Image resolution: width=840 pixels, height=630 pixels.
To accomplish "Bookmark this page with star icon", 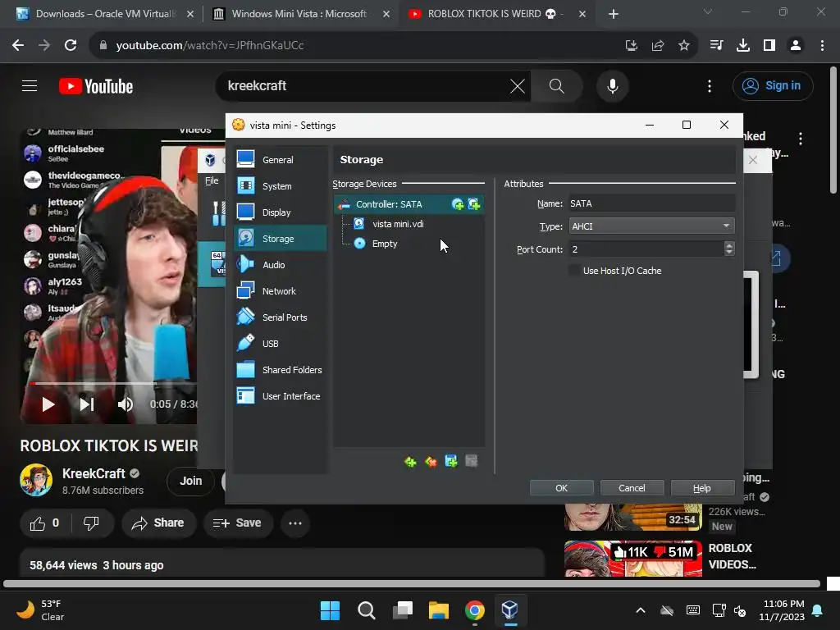I will (x=684, y=46).
